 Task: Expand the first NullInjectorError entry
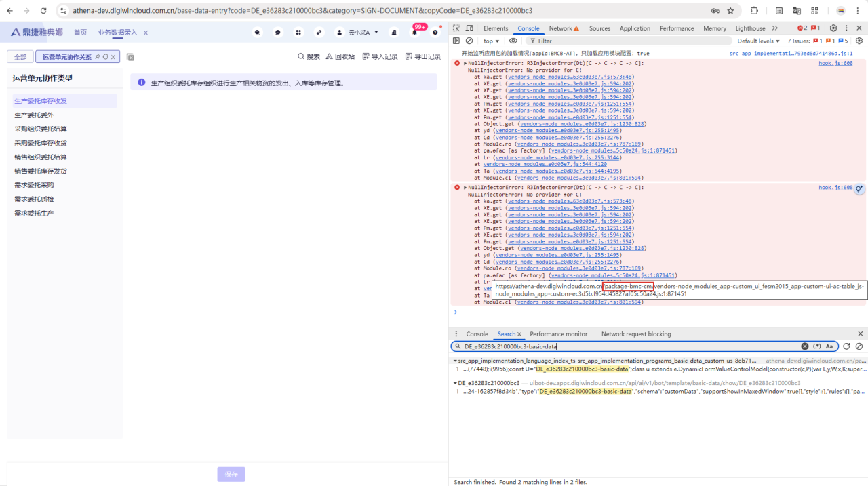(465, 63)
